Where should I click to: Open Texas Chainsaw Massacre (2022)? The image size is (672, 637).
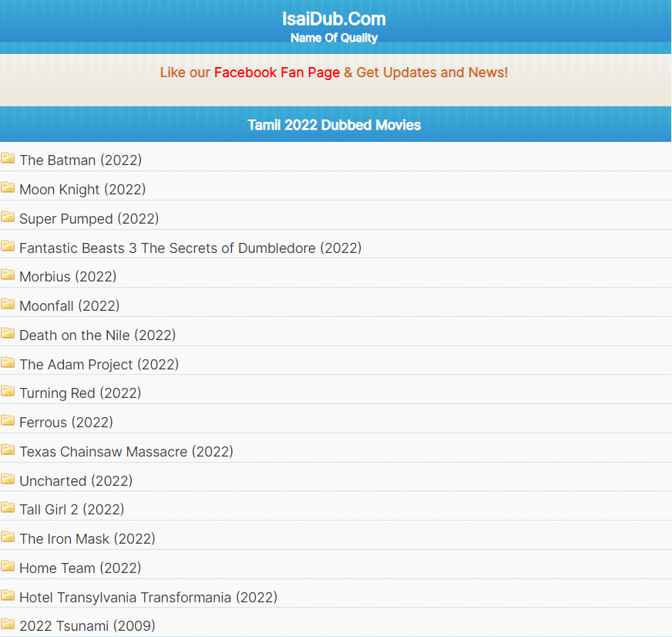[126, 451]
